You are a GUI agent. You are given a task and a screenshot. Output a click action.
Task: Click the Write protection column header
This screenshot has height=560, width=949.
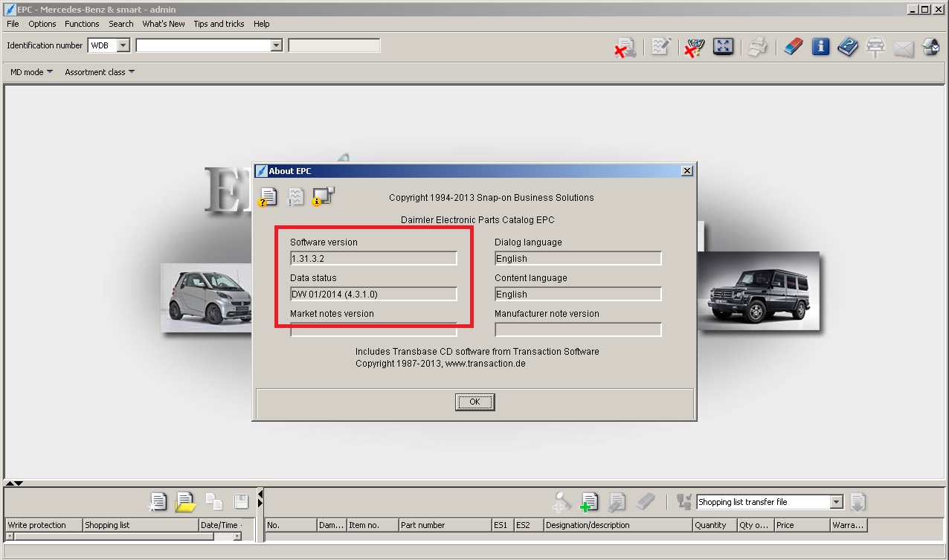coord(43,525)
